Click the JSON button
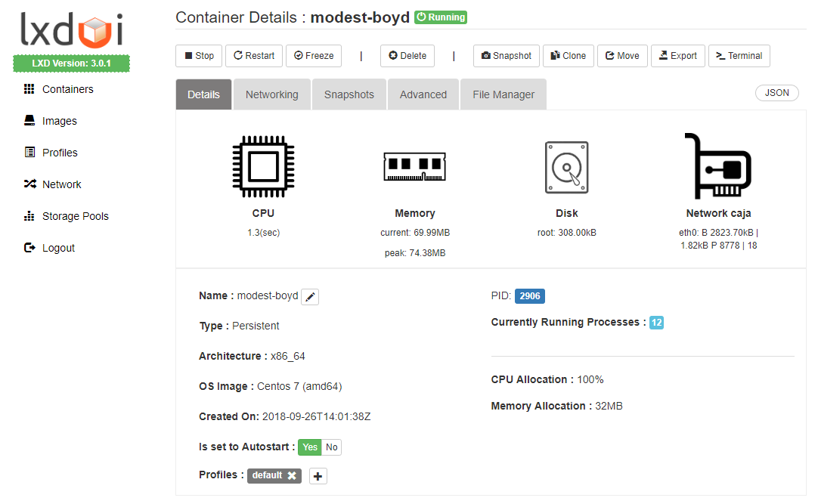This screenshot has height=504, width=818. click(776, 93)
